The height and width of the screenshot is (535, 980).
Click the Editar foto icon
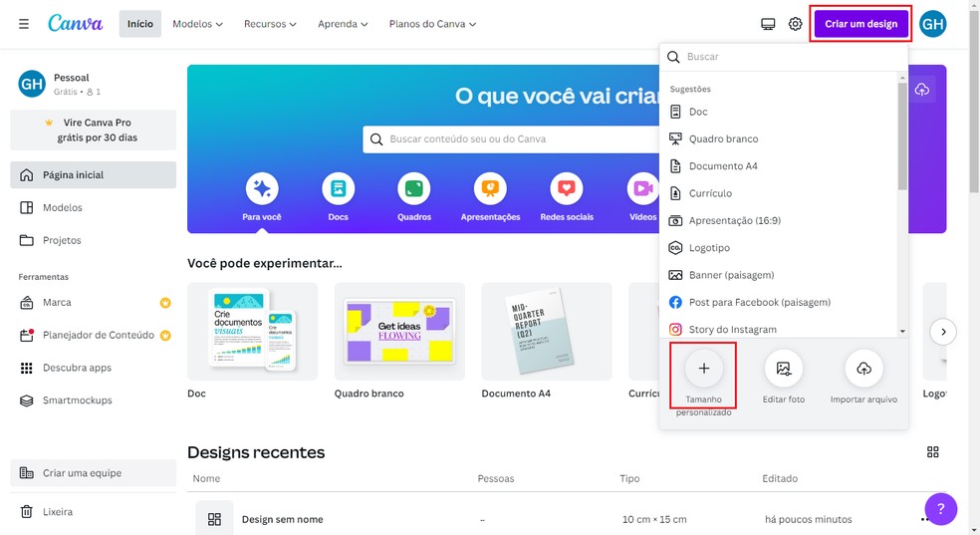pyautogui.click(x=783, y=369)
